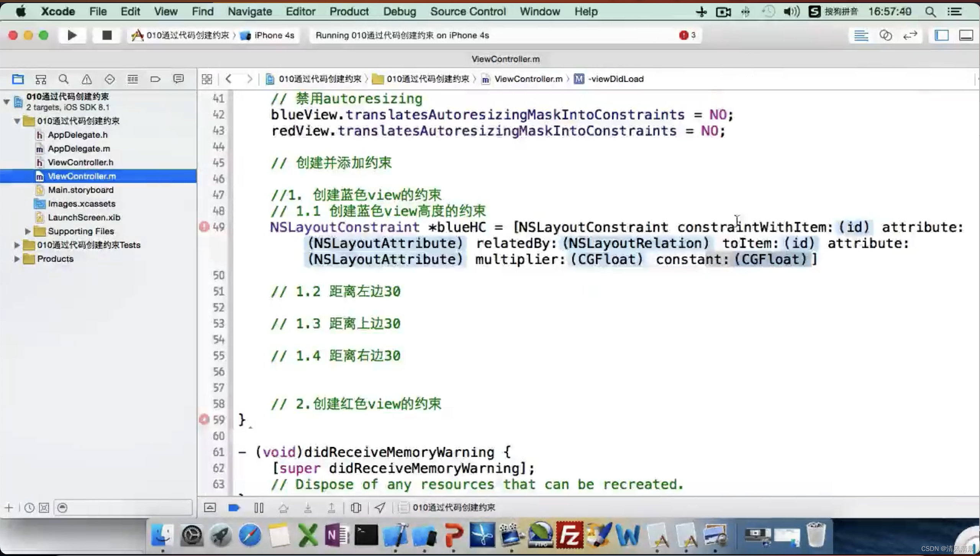Screen dimensions: 980x556
Task: Collapse the project root disclosure triangle
Action: tap(7, 102)
